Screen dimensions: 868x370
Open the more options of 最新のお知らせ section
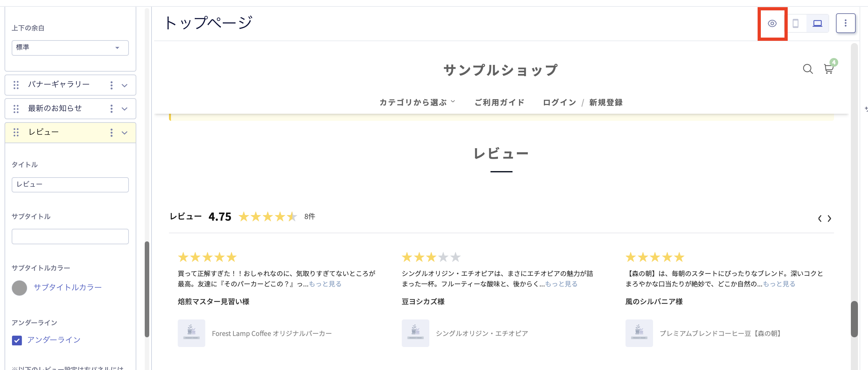coord(111,109)
